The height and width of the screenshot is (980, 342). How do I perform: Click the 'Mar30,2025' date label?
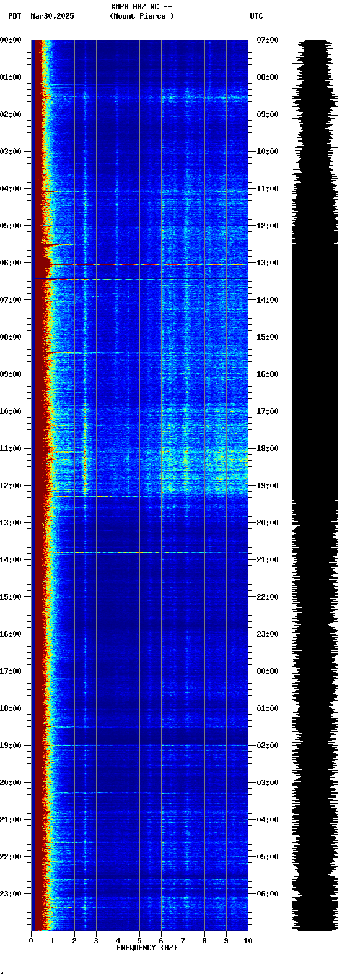(52, 16)
